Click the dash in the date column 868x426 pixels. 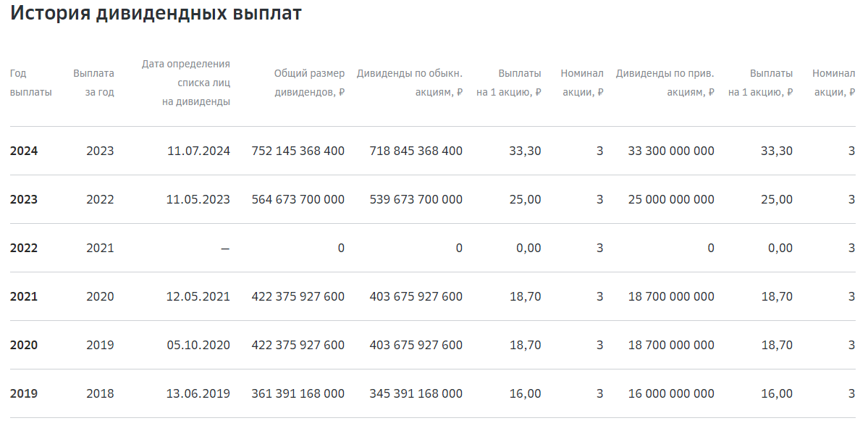[225, 248]
